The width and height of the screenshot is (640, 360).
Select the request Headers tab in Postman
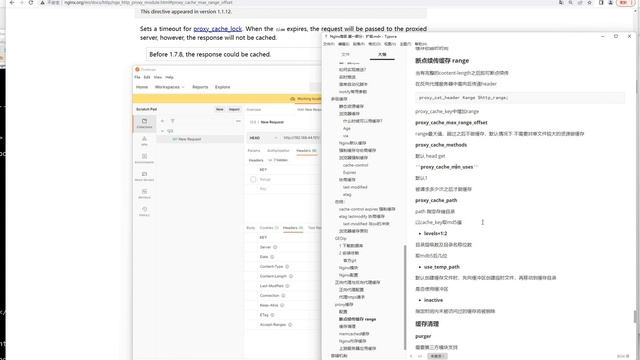coord(306,151)
